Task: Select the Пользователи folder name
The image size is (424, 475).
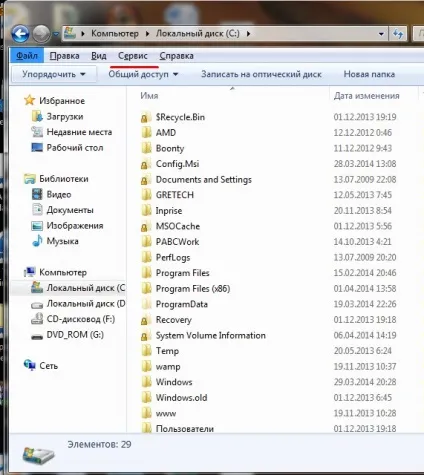Action: pyautogui.click(x=185, y=429)
